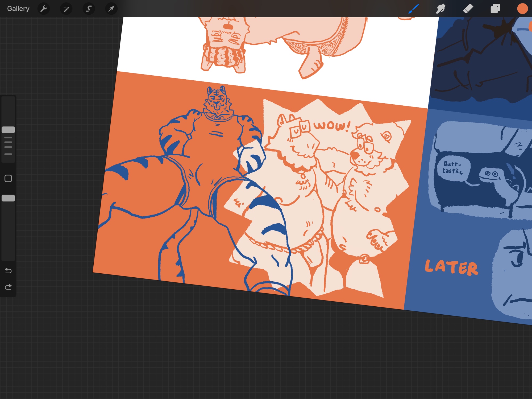Redo the last undone action

point(8,287)
